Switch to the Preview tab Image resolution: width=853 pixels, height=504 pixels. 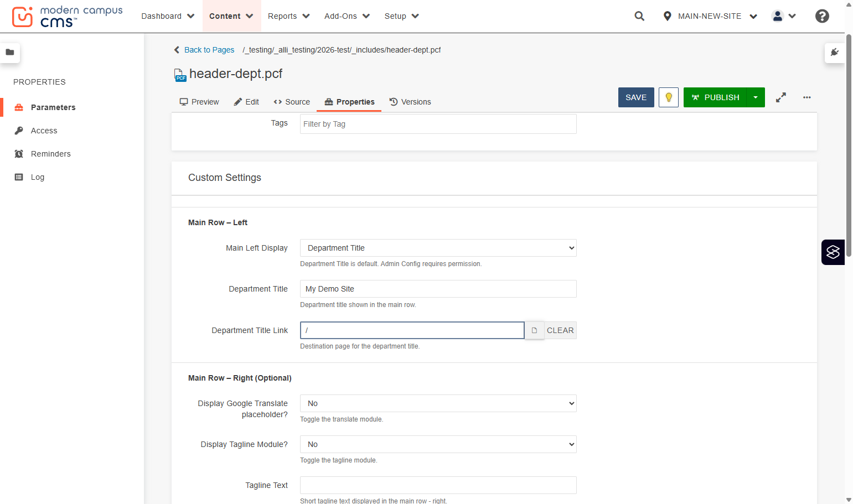tap(199, 102)
